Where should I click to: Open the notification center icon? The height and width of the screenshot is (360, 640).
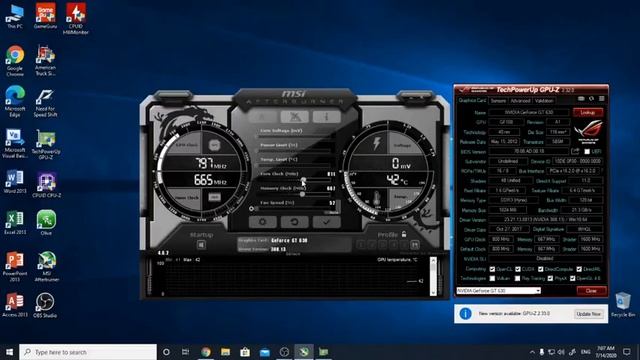pyautogui.click(x=627, y=352)
